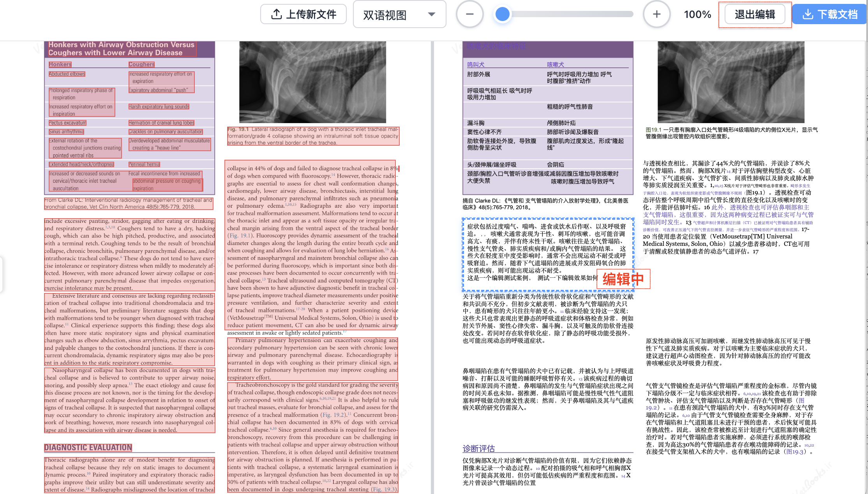Click the 诊断评估 section heading
This screenshot has width=868, height=494.
(x=478, y=448)
